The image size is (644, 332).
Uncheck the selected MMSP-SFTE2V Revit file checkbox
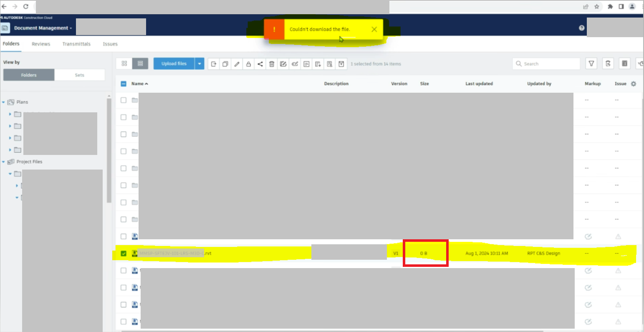124,253
